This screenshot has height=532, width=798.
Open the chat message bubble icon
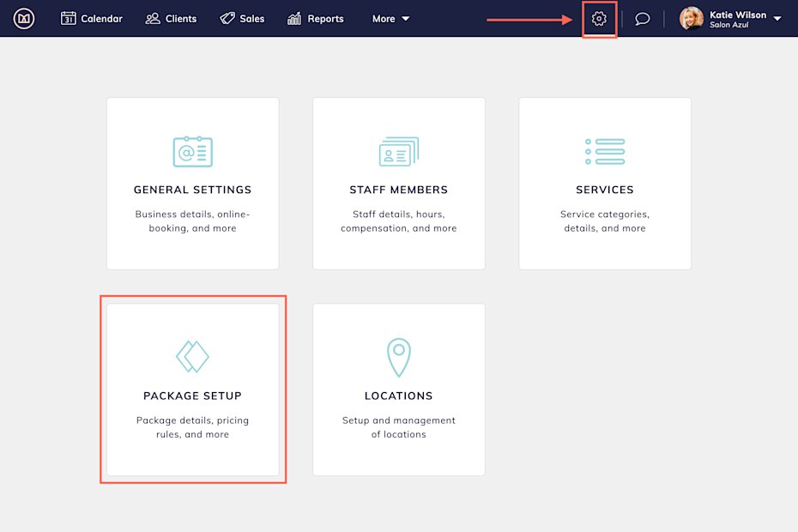point(643,18)
